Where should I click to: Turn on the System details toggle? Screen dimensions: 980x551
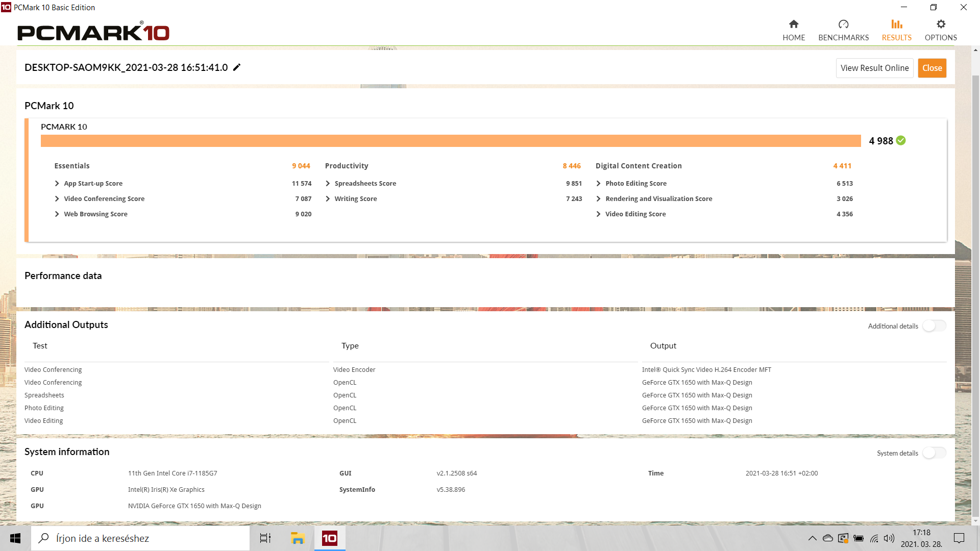934,453
